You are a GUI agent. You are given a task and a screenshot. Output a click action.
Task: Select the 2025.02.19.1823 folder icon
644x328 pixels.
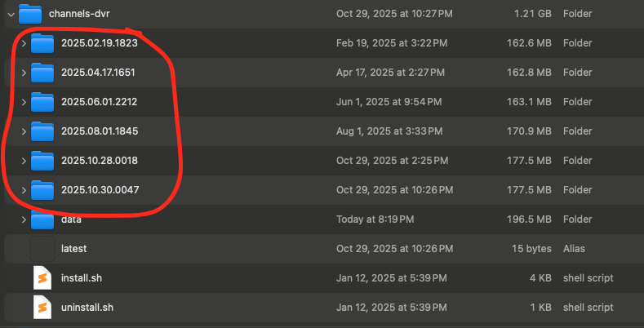[x=42, y=43]
